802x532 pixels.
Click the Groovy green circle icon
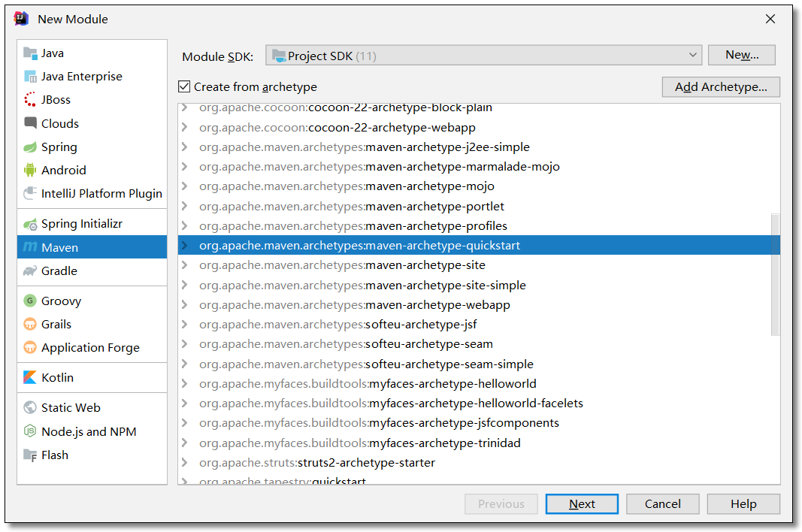(30, 301)
